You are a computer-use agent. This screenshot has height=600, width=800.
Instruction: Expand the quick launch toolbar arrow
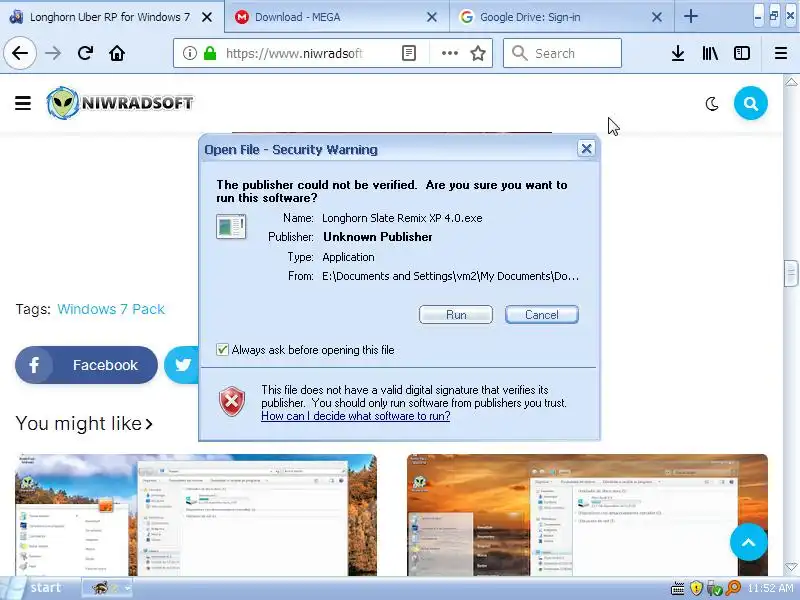coord(128,588)
